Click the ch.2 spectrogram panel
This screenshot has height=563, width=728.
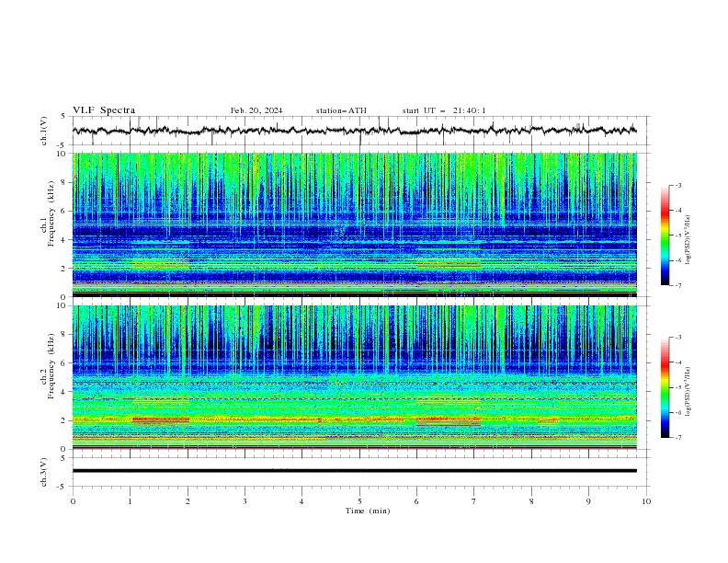[x=354, y=377]
